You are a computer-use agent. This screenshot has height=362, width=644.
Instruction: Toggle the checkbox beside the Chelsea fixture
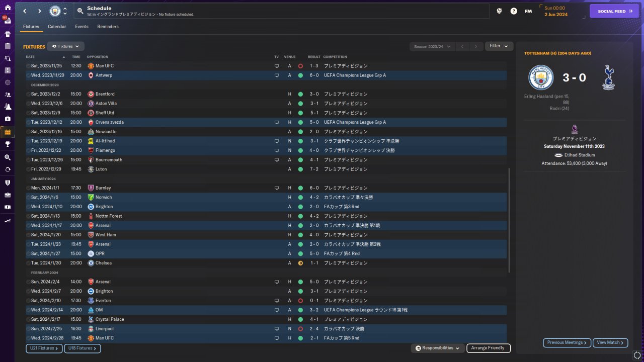pyautogui.click(x=28, y=263)
